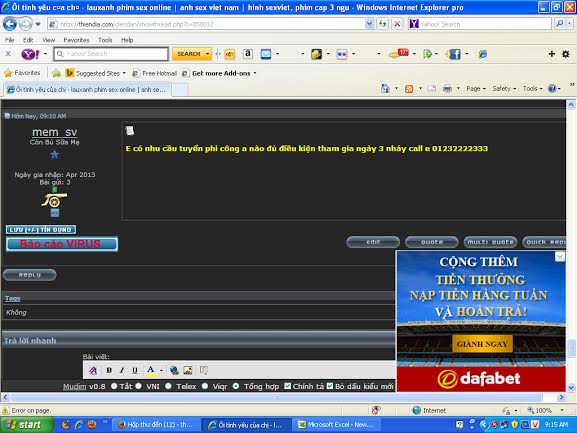
Task: Click the Insert Image icon in editor
Action: 188,370
